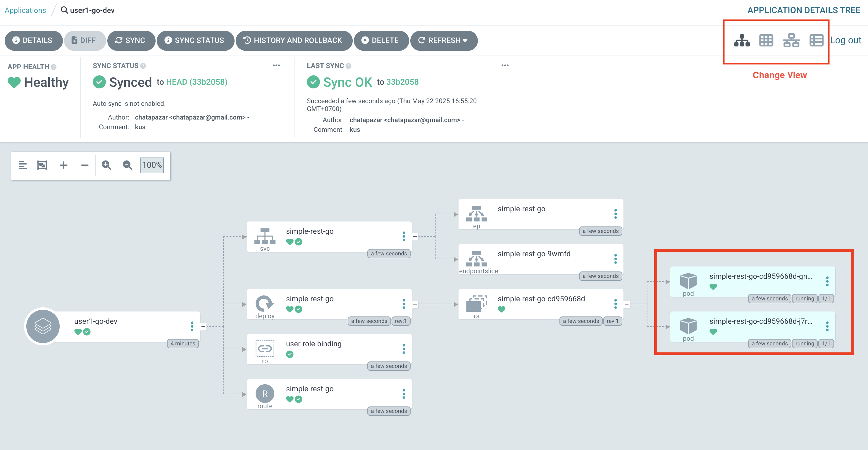Open the HEAD (33b2058) revision link
This screenshot has height=450, width=868.
[x=197, y=82]
